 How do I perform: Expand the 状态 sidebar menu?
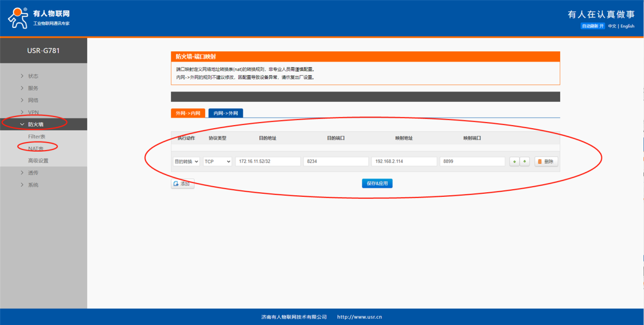(33, 76)
